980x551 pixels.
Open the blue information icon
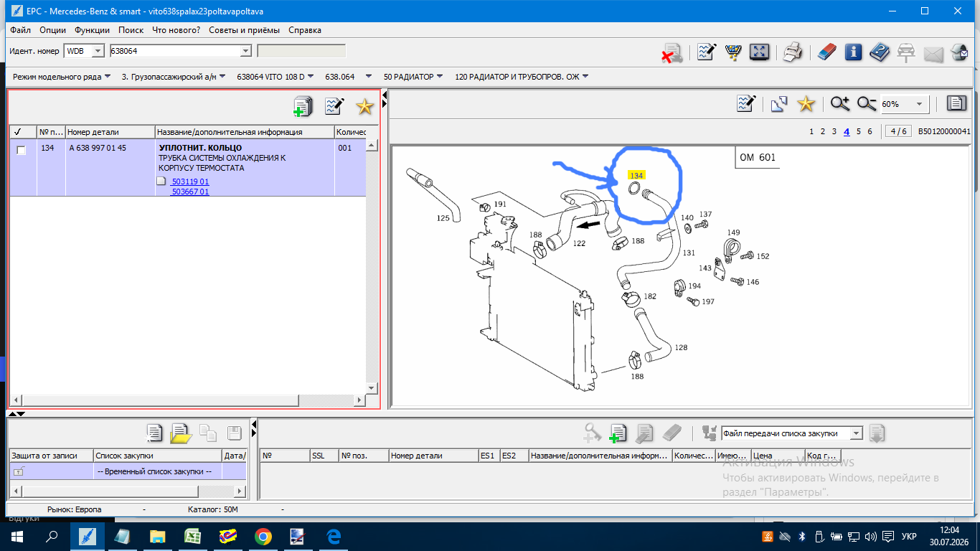coord(853,52)
